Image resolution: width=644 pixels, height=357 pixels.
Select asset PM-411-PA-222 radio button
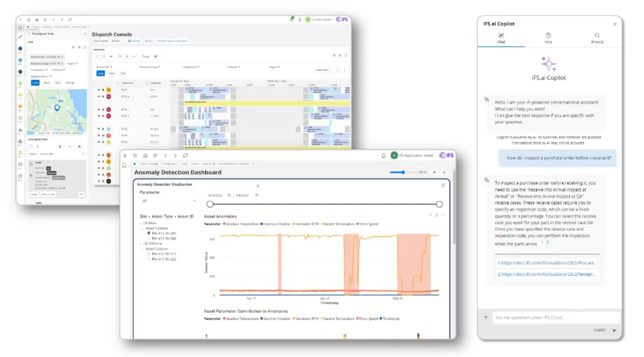point(148,259)
